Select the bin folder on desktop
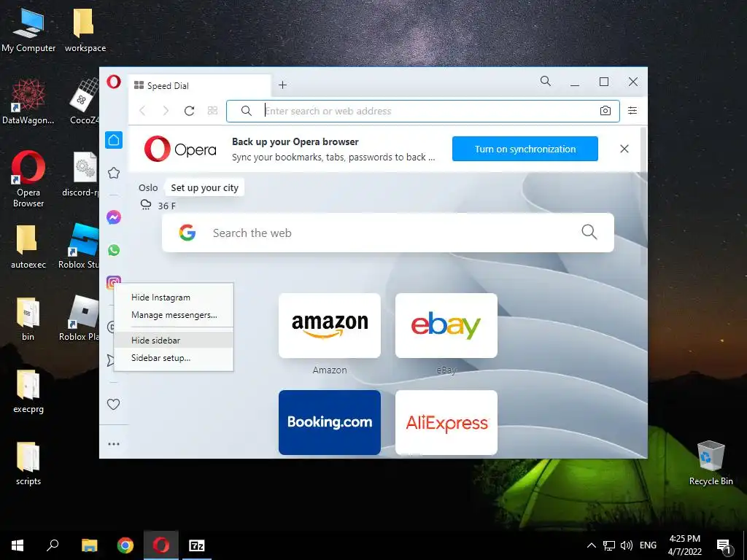Viewport: 747px width, 560px height. [x=28, y=319]
